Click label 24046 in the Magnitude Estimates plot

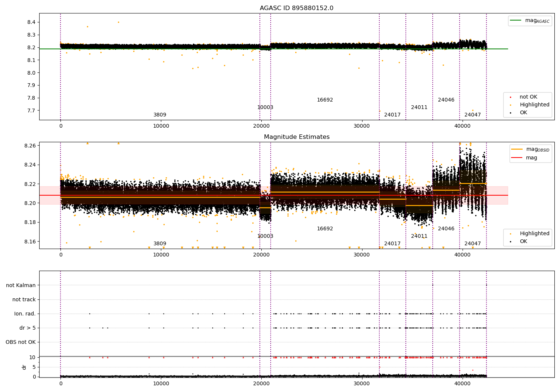(446, 229)
